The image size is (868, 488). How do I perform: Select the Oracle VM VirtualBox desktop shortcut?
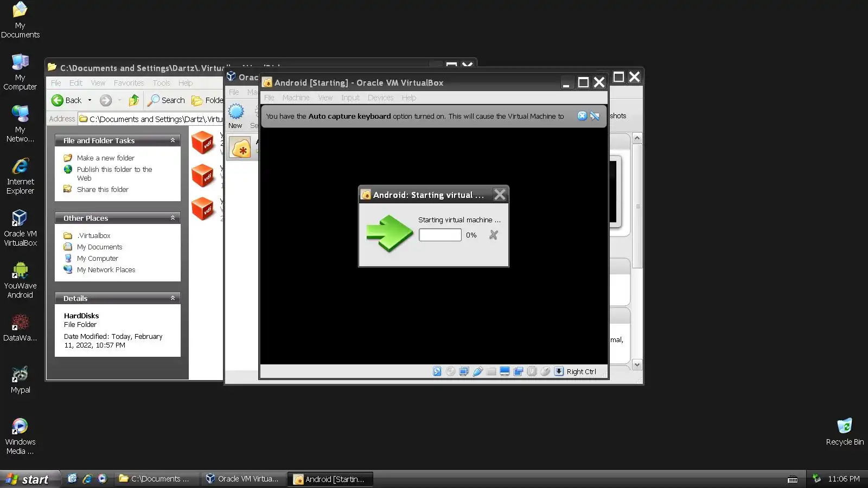point(20,228)
